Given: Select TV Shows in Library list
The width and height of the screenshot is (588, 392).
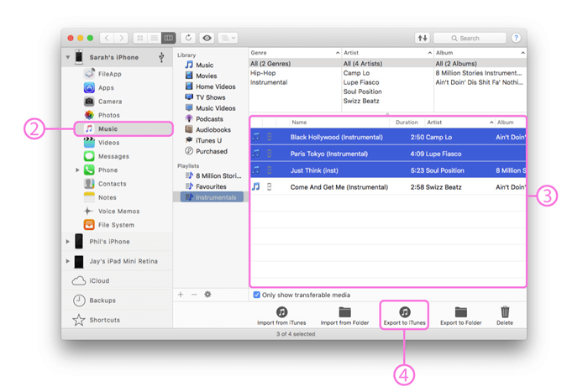Looking at the screenshot, I should click(x=206, y=97).
